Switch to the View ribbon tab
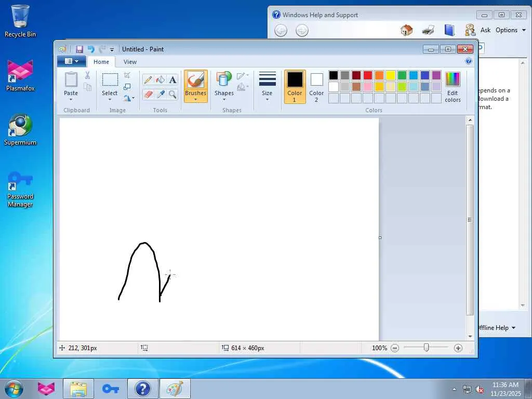The height and width of the screenshot is (399, 532). (130, 62)
